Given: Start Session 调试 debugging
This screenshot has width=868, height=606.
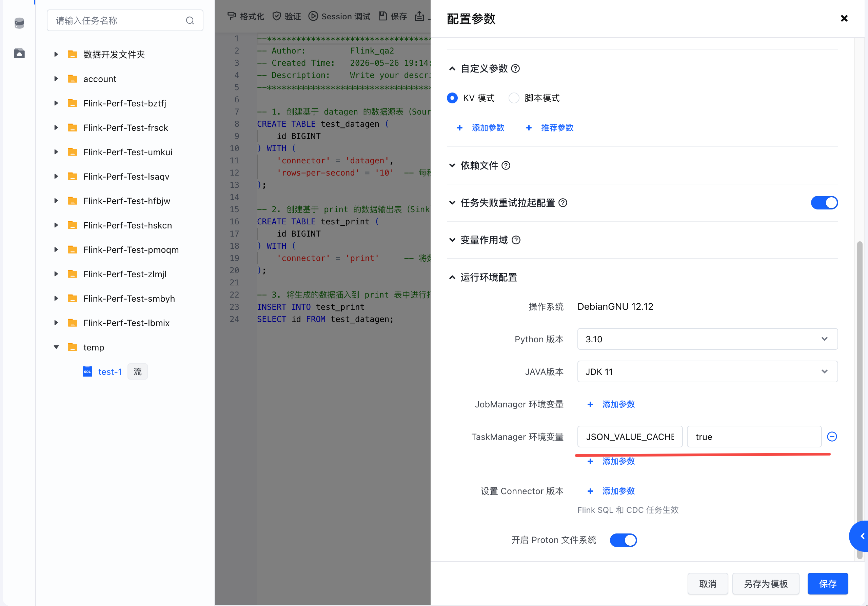Looking at the screenshot, I should point(339,16).
